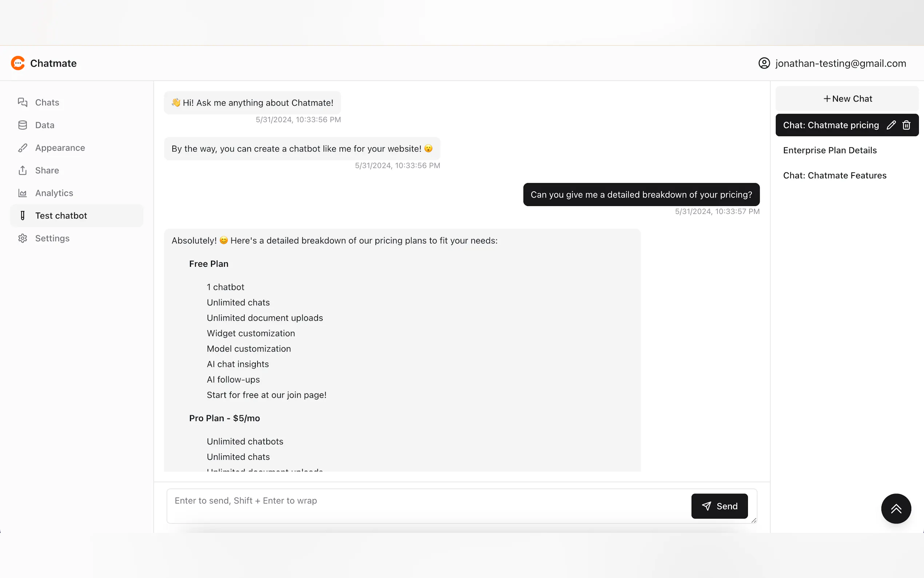Delete Chatmate pricing chat with trash icon

click(x=906, y=125)
